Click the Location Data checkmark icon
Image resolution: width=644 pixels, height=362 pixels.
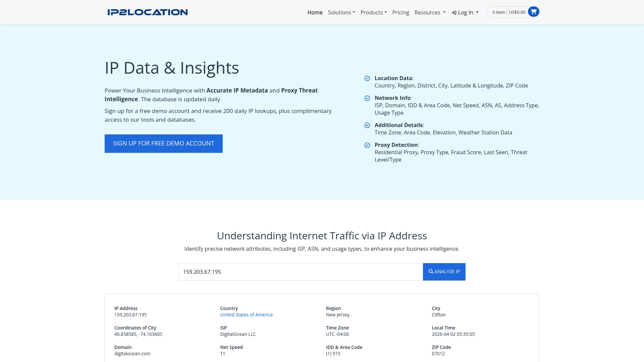[367, 78]
